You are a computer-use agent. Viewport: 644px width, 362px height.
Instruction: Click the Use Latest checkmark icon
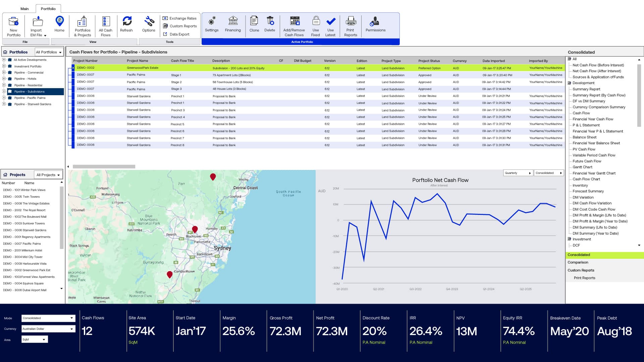tap(330, 21)
